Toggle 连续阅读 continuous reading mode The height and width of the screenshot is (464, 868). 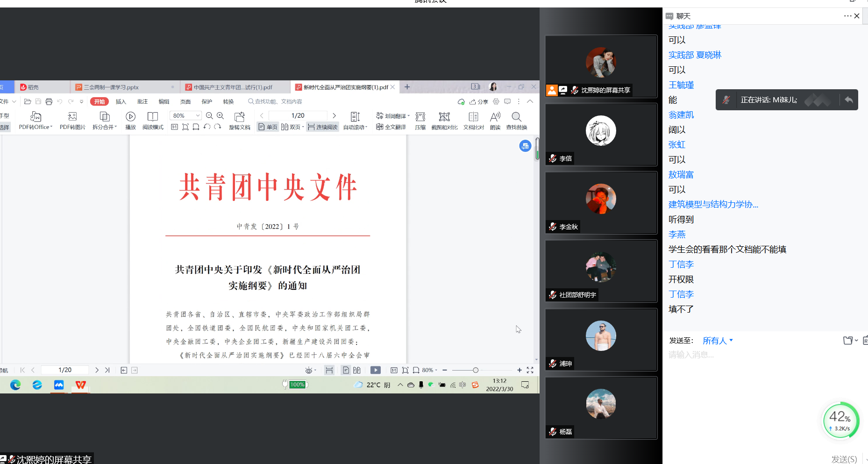click(322, 127)
